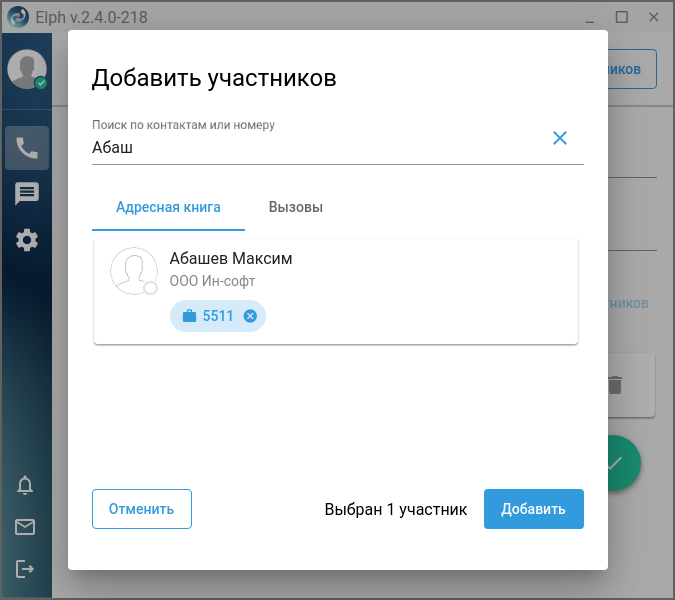Click the green checkmark confirm button
Image resolution: width=675 pixels, height=600 pixels.
pos(624,463)
